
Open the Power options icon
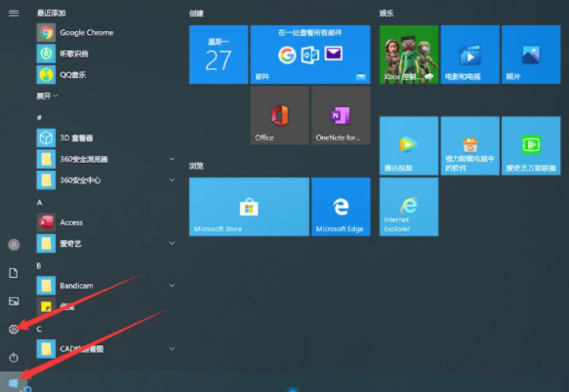click(14, 358)
